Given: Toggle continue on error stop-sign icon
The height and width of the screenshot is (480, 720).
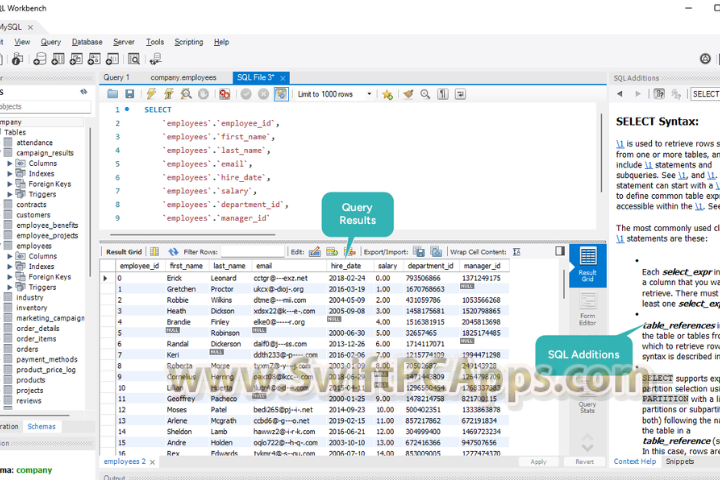Looking at the screenshot, I should tap(225, 94).
